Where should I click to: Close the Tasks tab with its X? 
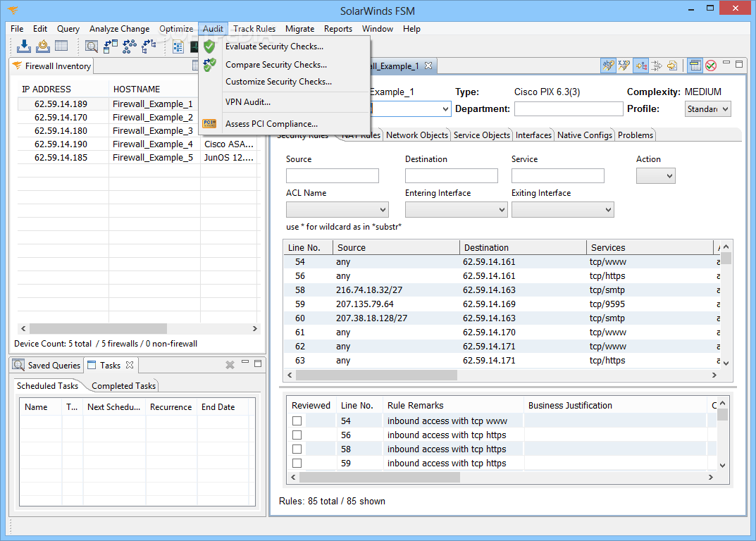[130, 365]
